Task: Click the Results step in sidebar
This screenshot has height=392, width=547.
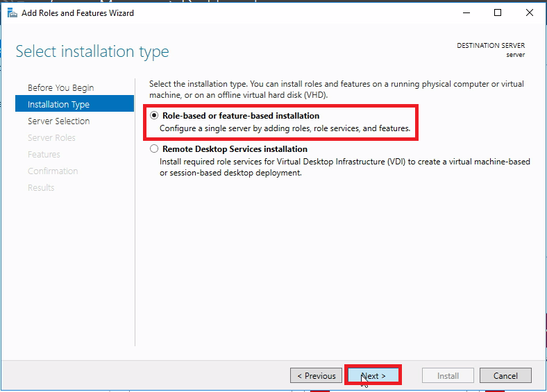Action: 41,187
